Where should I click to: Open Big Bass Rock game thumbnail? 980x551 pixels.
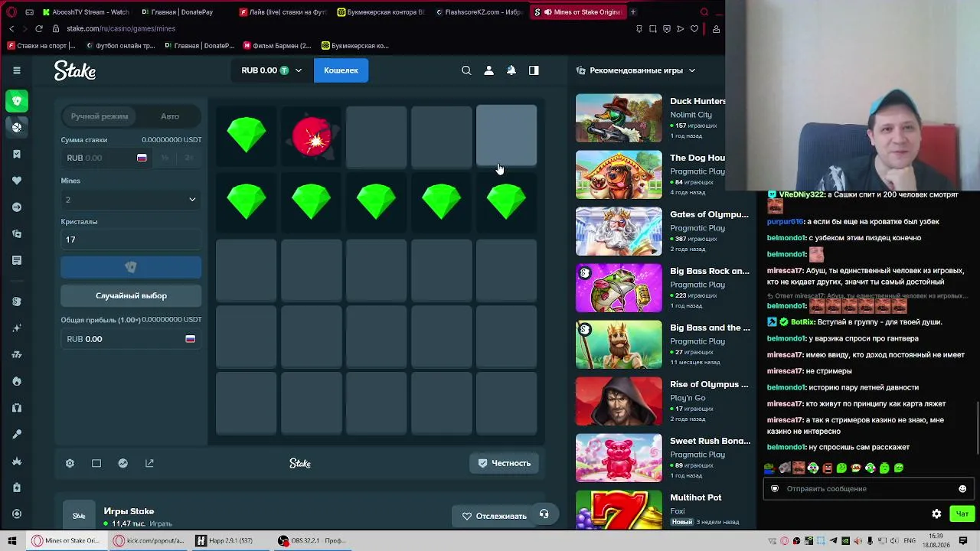(619, 288)
